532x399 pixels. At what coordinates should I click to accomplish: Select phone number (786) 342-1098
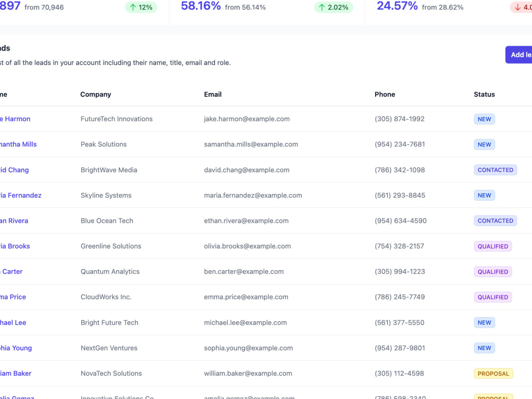pos(400,170)
